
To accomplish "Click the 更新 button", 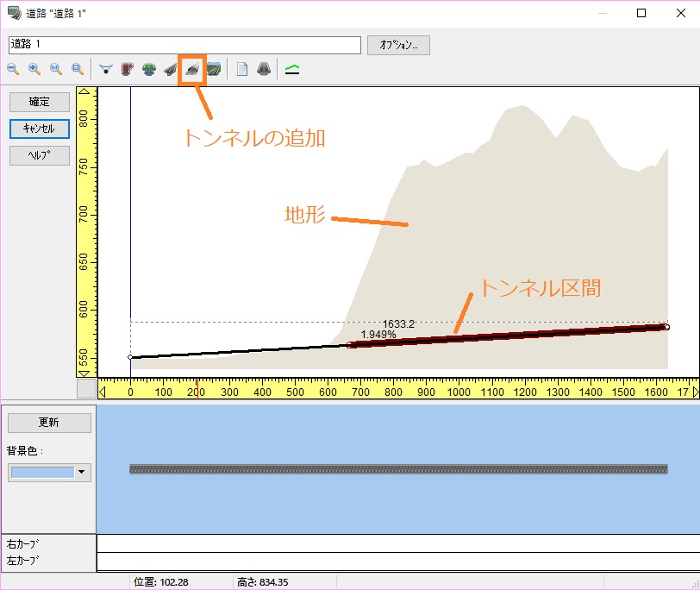I will click(x=49, y=423).
